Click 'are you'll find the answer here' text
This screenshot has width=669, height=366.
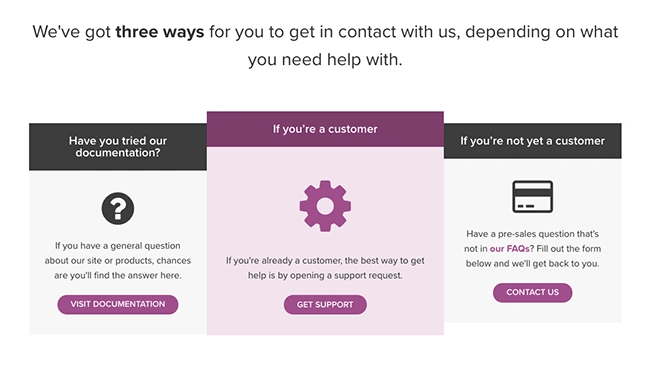point(118,276)
